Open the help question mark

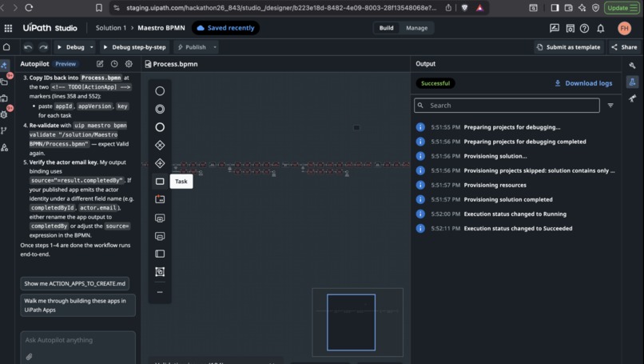pyautogui.click(x=584, y=28)
